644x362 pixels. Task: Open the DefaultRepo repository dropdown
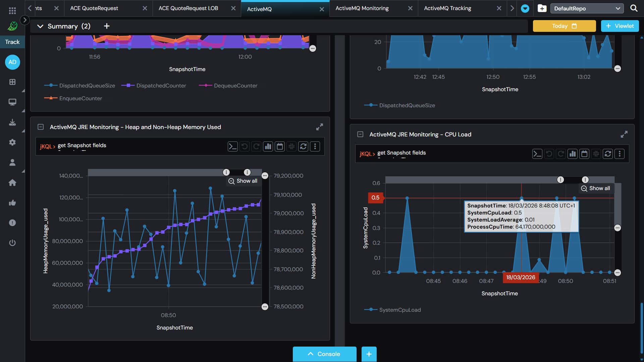click(587, 8)
